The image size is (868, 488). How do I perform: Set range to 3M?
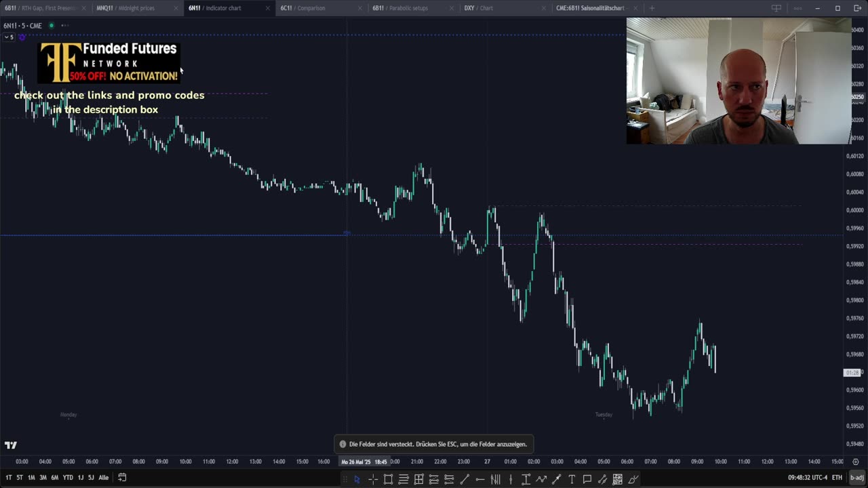tap(43, 477)
